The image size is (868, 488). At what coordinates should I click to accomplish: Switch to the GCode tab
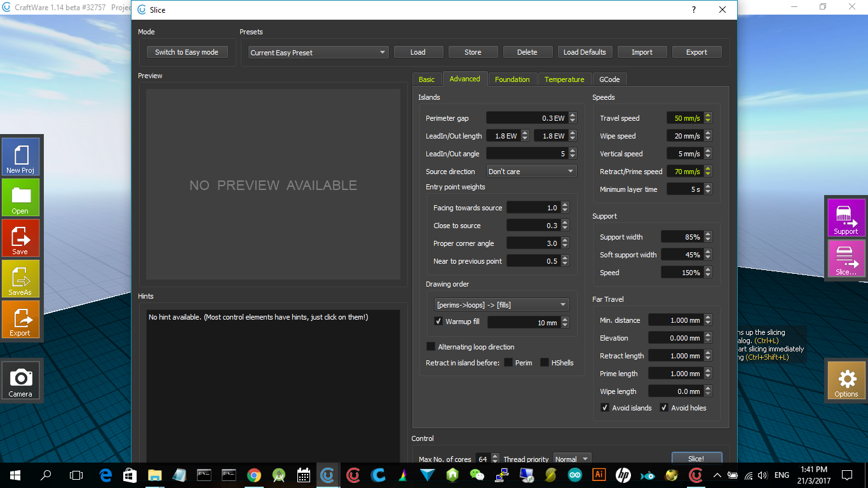tap(609, 79)
